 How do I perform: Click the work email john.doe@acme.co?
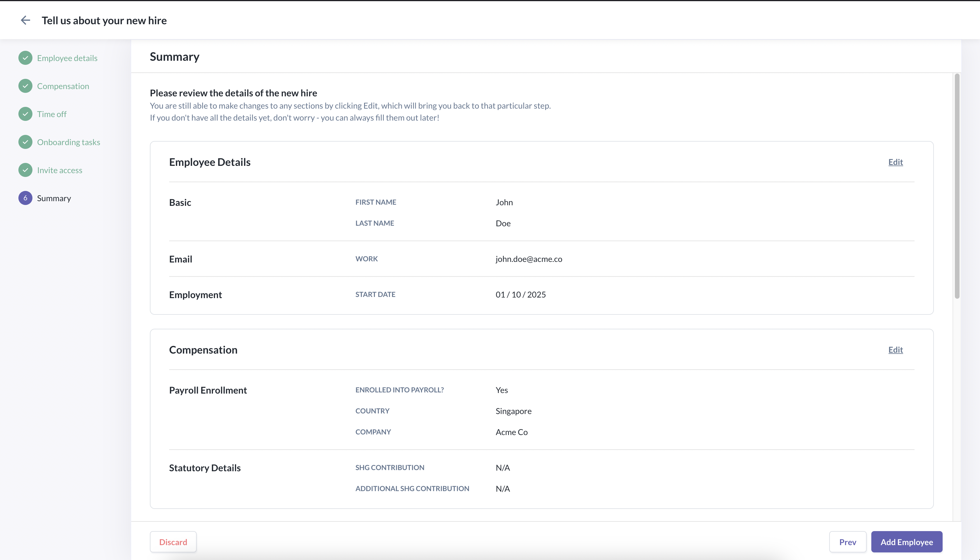(x=529, y=259)
